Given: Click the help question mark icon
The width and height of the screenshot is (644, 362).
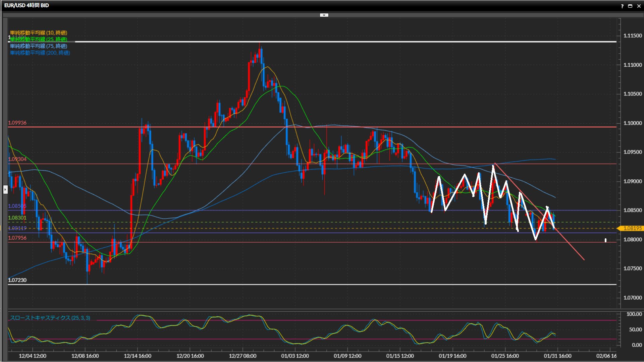Looking at the screenshot, I should 622,6.
